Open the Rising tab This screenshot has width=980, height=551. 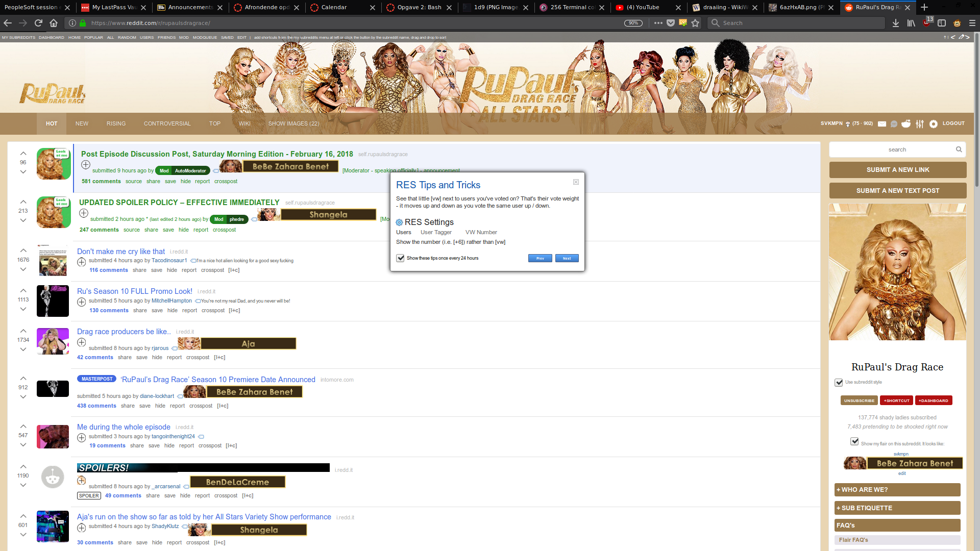point(116,124)
